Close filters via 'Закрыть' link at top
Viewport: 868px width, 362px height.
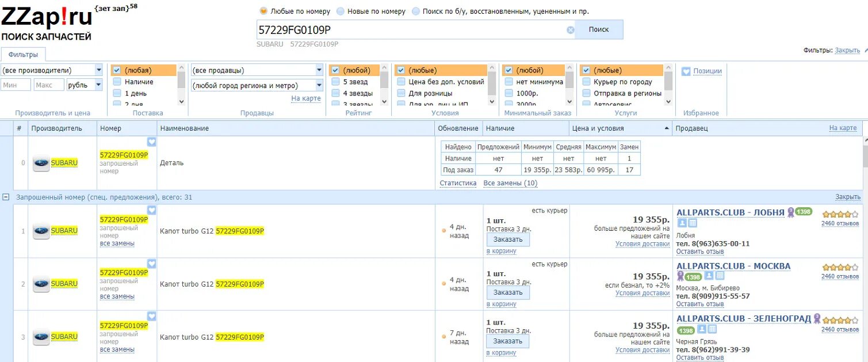click(x=847, y=51)
